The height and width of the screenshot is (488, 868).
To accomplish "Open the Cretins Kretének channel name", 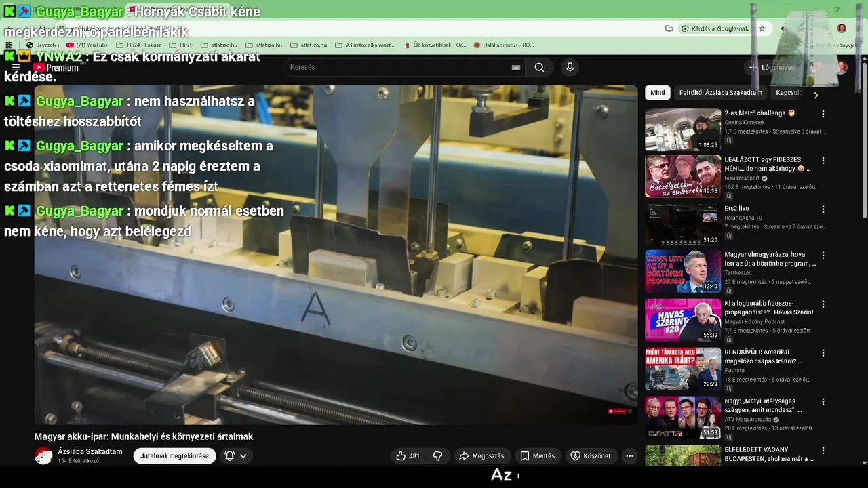I will pyautogui.click(x=745, y=123).
